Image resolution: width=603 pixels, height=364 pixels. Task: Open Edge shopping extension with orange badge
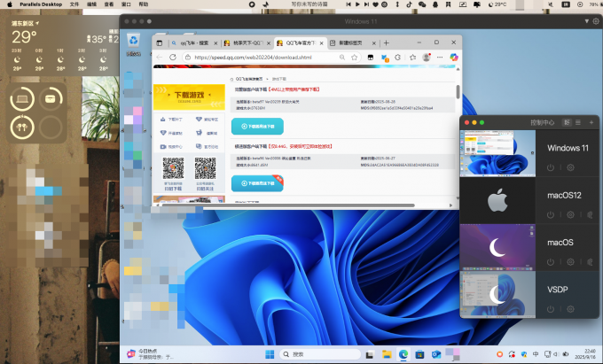pyautogui.click(x=385, y=58)
